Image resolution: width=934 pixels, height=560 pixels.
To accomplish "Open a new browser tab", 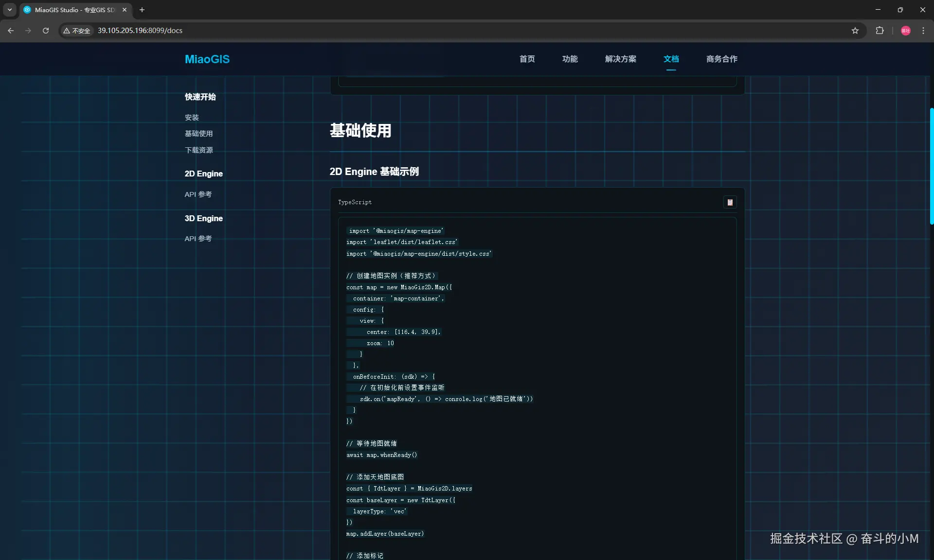I will (x=142, y=10).
